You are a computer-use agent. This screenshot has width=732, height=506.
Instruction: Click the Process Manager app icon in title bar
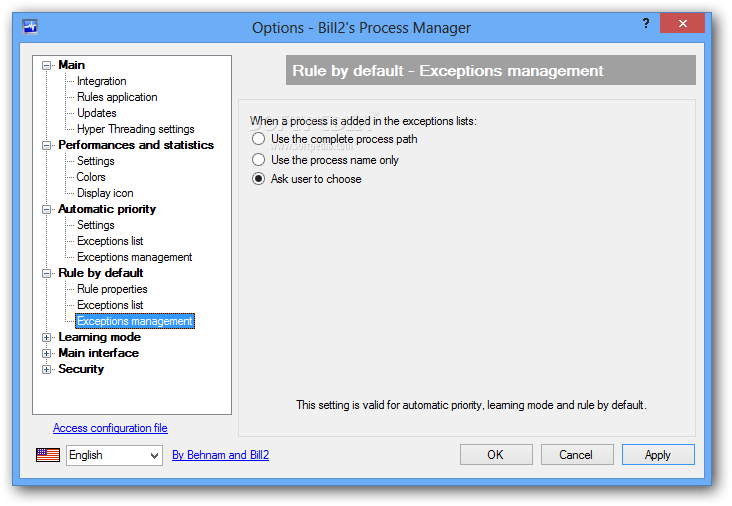tap(30, 27)
